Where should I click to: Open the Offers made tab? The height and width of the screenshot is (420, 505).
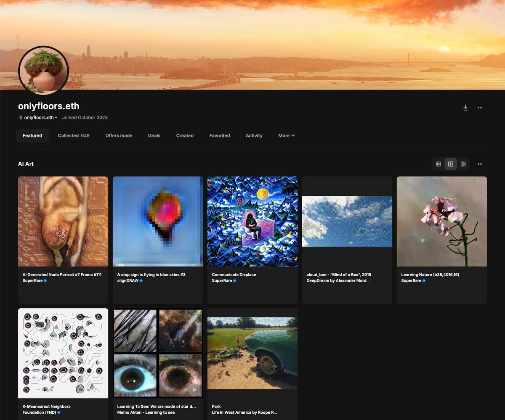[119, 136]
